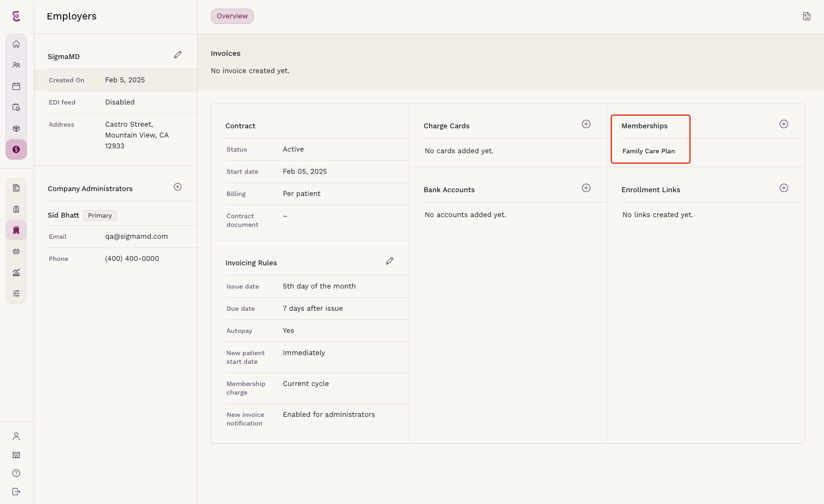Viewport: 824px width, 504px height.
Task: Click the Invoicing Rules heading
Action: coord(251,263)
